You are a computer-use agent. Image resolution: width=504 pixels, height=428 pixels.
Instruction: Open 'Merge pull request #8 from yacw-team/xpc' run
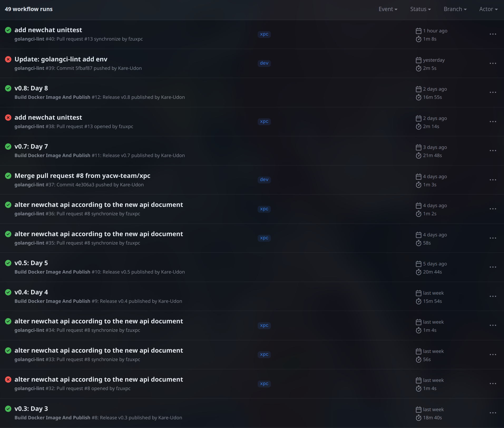[82, 176]
